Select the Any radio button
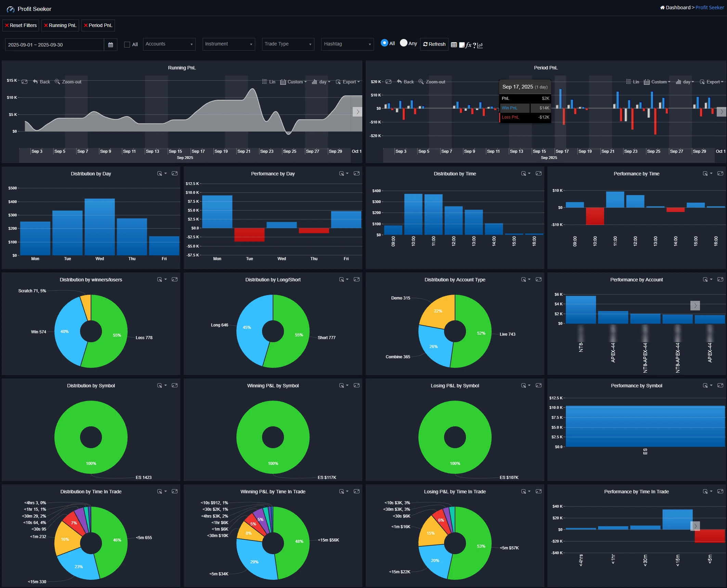Viewport: 727px width, 588px height. 404,43
